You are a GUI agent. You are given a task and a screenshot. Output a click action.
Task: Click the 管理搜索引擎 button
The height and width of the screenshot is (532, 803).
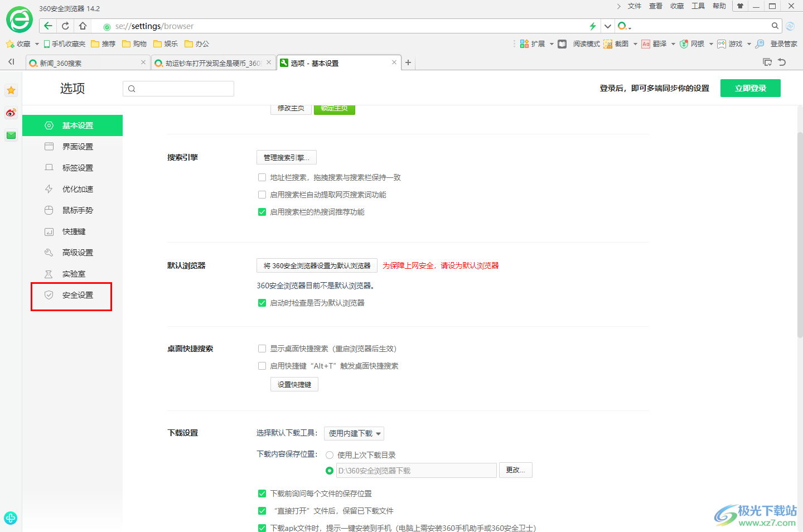(287, 157)
